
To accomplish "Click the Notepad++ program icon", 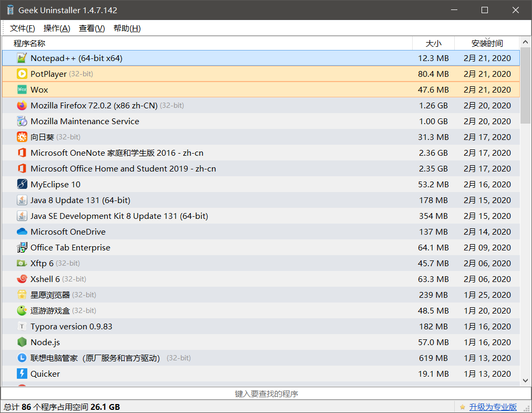I will (22, 58).
